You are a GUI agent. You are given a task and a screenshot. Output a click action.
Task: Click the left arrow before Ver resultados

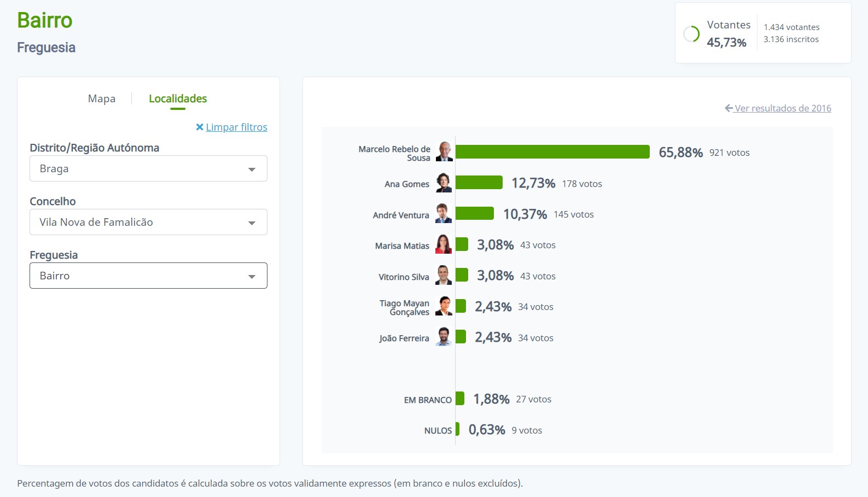(729, 108)
